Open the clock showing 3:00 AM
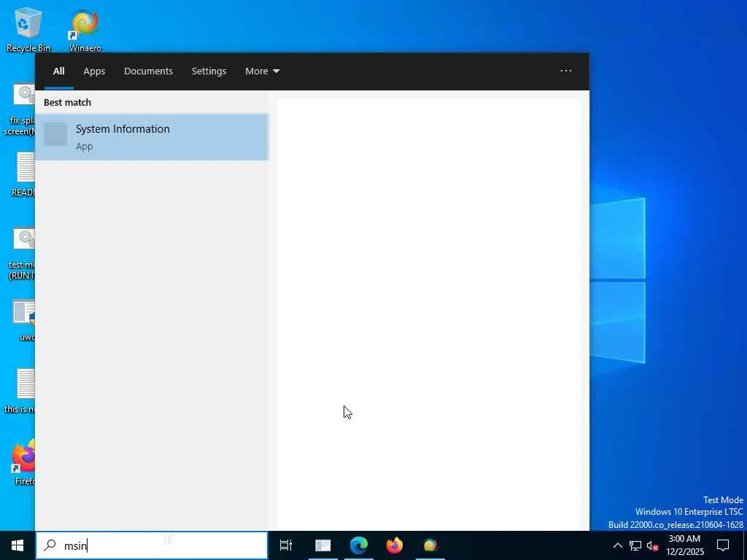This screenshot has width=747, height=560. coord(684,545)
